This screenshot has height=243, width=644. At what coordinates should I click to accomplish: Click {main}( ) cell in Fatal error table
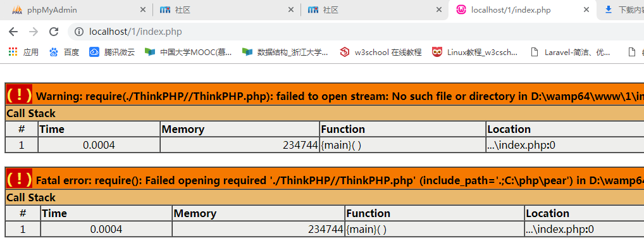click(x=435, y=230)
